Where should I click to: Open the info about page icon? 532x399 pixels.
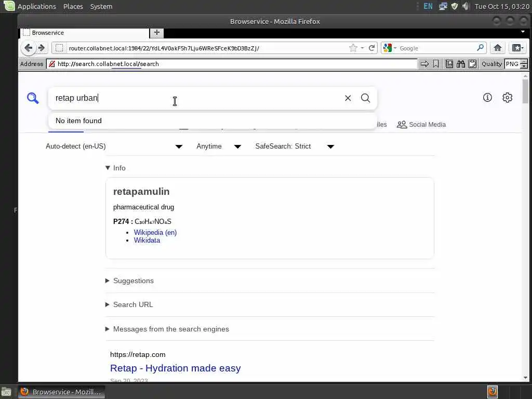point(487,98)
